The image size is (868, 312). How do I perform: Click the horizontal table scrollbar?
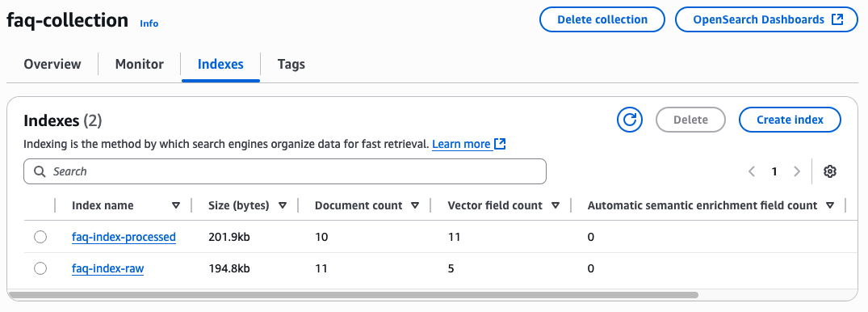[x=353, y=295]
